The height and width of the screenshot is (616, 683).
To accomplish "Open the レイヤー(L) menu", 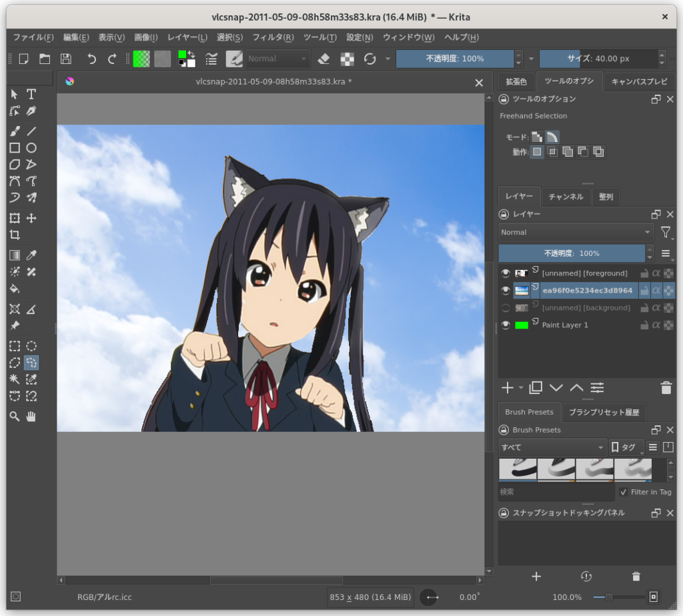I will coord(187,37).
